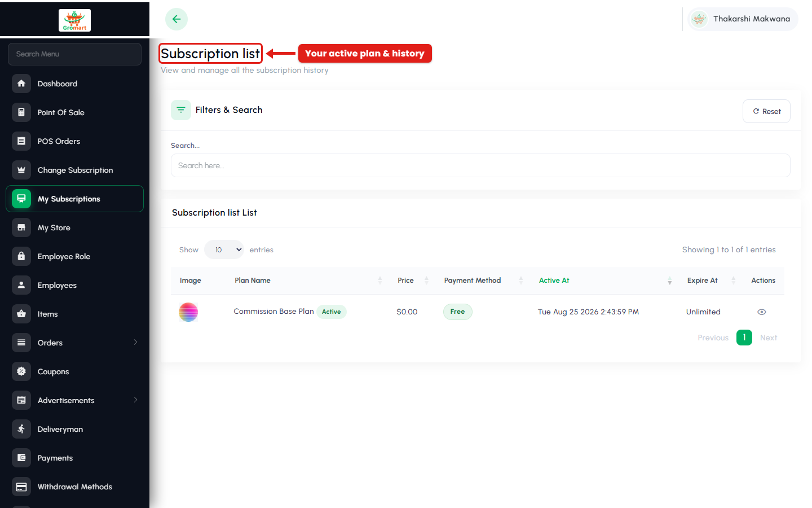Click the Coupons badge icon
812x508 pixels.
[x=21, y=371]
